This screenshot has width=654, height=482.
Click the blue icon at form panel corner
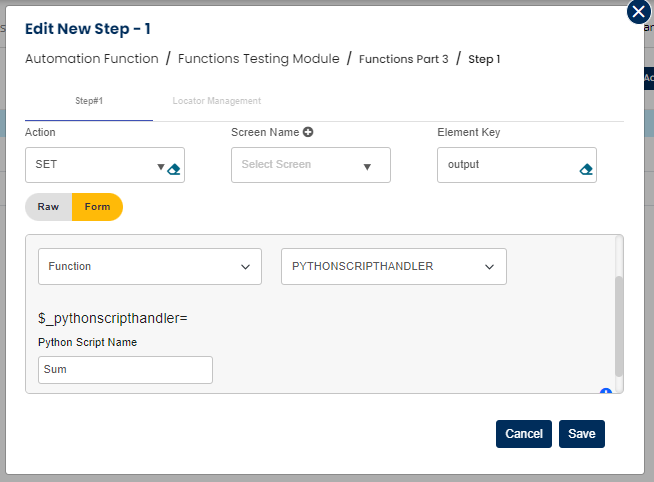605,392
